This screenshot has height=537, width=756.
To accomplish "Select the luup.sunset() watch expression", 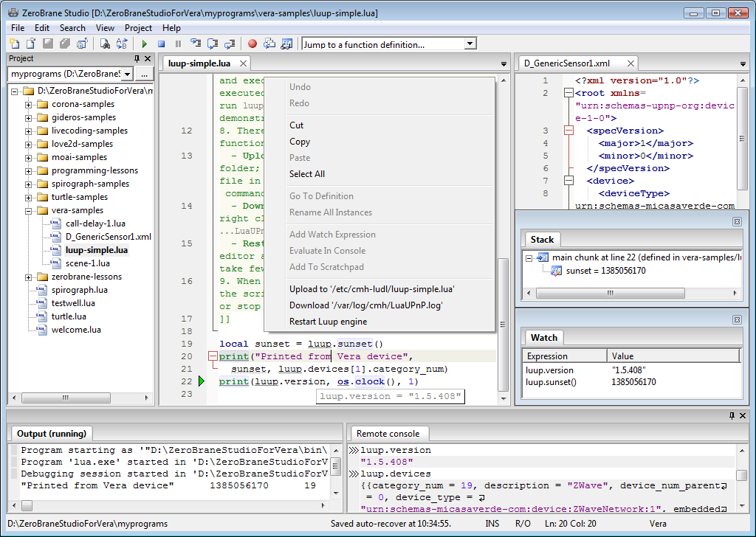I will (x=551, y=382).
